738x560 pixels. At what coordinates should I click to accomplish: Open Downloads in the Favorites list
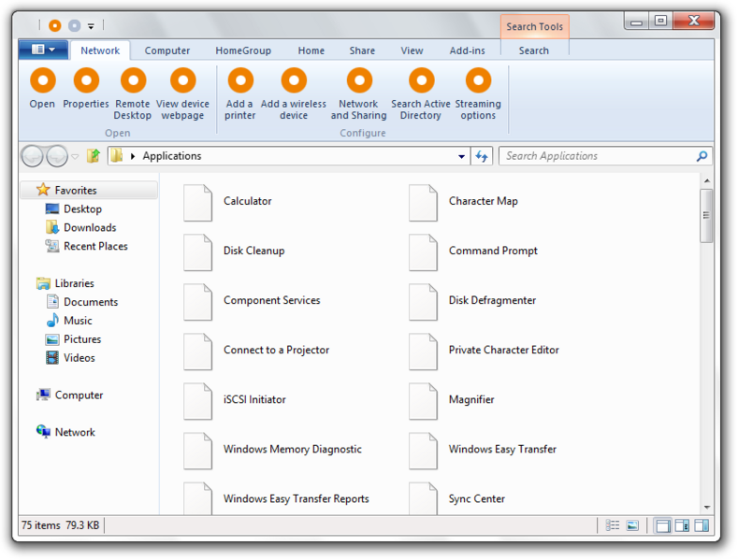(x=89, y=227)
